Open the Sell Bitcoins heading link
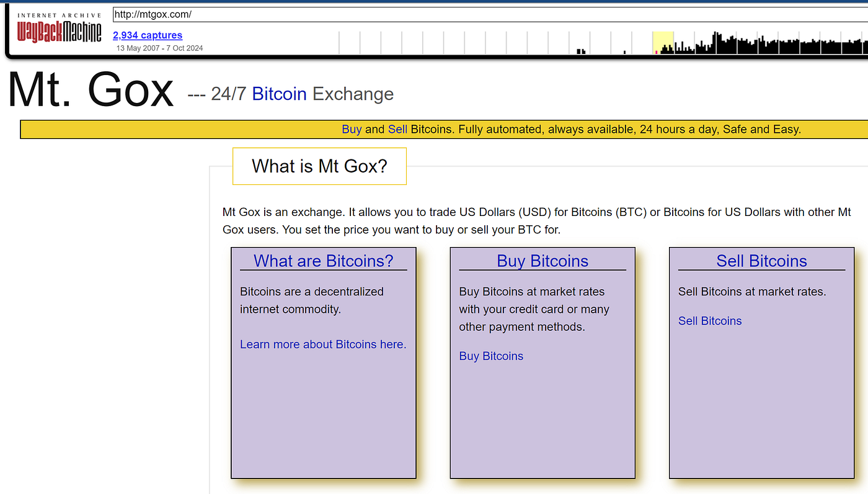Viewport: 868px width, 494px height. tap(761, 261)
